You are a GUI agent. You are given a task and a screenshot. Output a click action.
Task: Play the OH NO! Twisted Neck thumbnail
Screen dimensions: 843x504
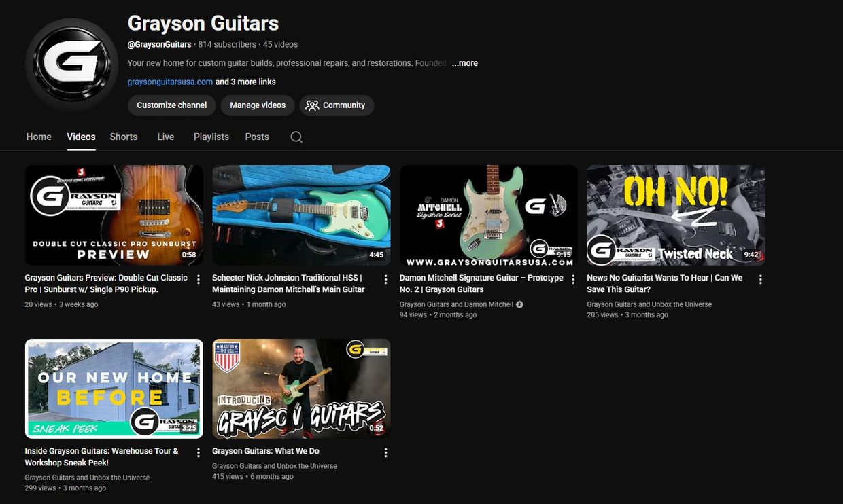point(676,215)
